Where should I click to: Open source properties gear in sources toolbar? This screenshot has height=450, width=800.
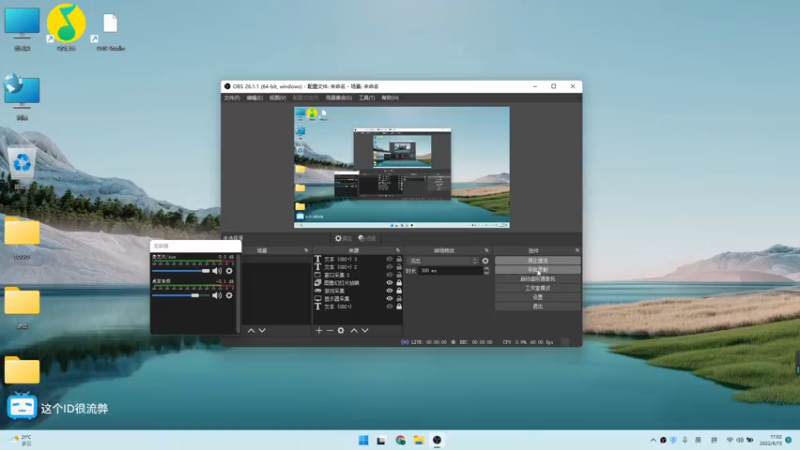tap(341, 331)
